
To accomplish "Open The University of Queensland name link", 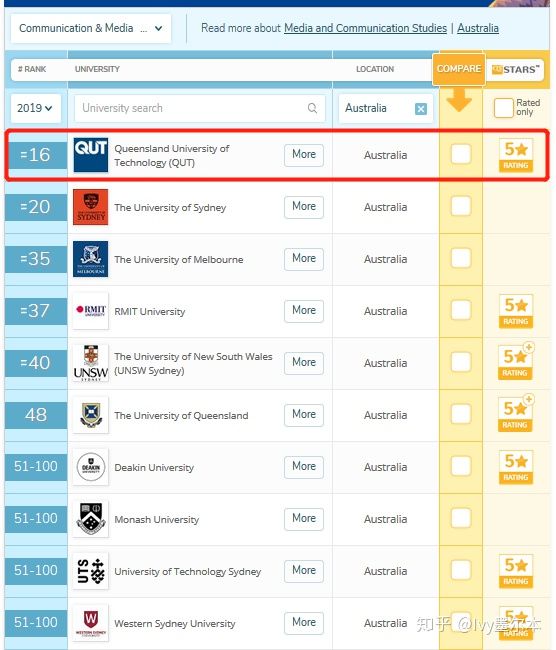I will coord(181,415).
